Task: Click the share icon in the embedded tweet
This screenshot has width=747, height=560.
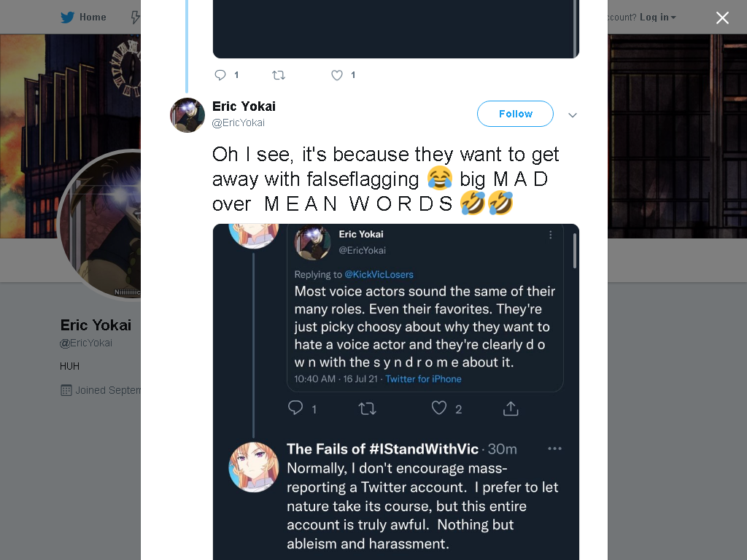Action: point(511,408)
